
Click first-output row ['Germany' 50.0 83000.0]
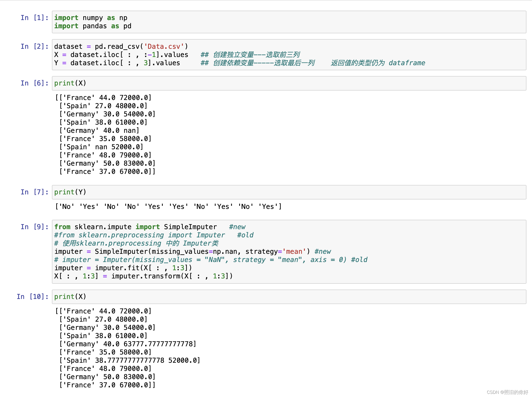pos(107,163)
